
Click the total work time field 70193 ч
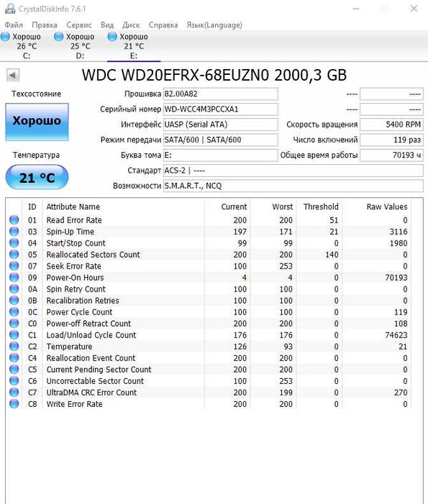click(x=391, y=155)
